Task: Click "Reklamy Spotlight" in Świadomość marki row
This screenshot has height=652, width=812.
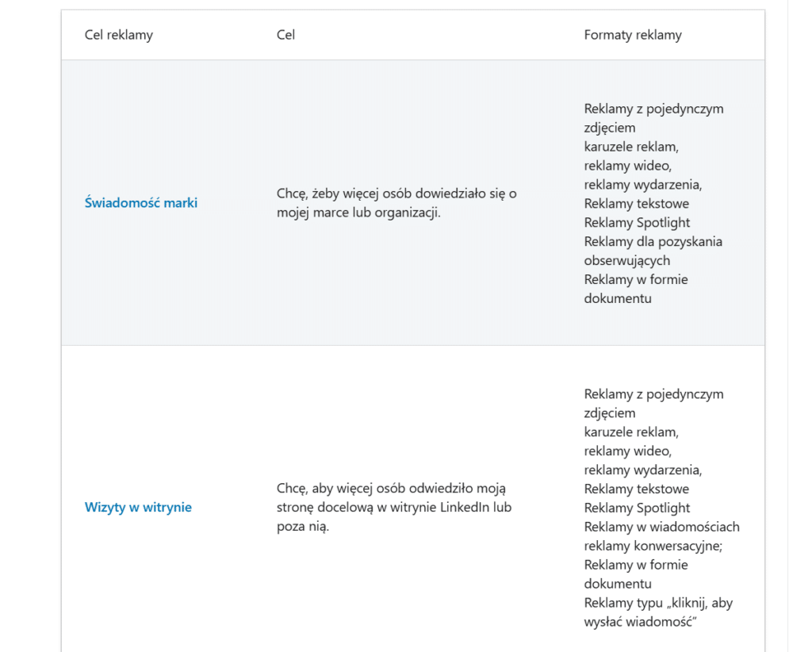Action: click(x=637, y=222)
